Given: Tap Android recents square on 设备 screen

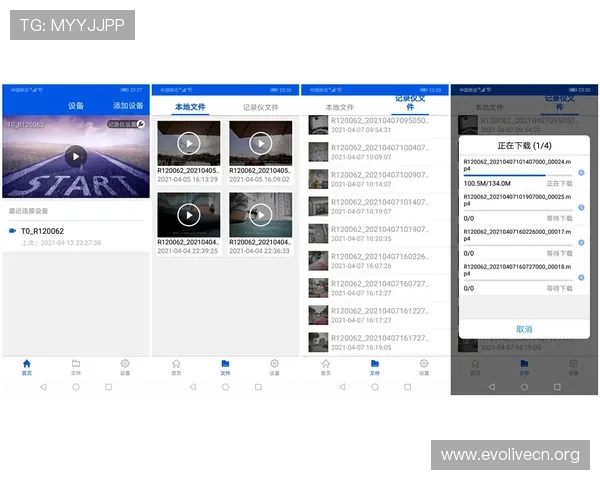Looking at the screenshot, I should (109, 387).
